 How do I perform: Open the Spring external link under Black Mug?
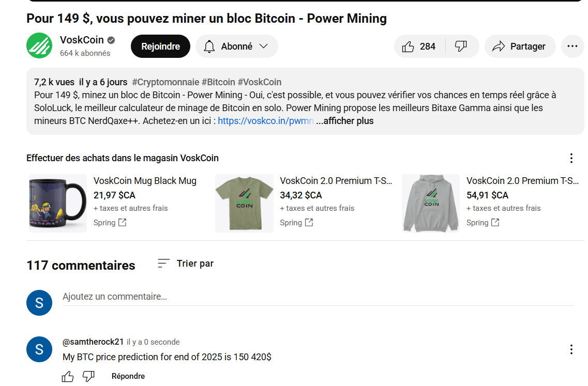110,223
